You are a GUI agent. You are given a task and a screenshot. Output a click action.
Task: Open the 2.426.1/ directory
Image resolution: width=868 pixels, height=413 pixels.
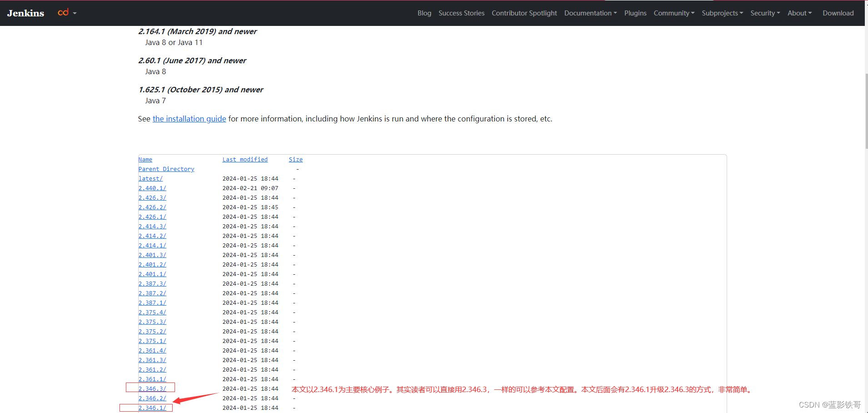(152, 217)
